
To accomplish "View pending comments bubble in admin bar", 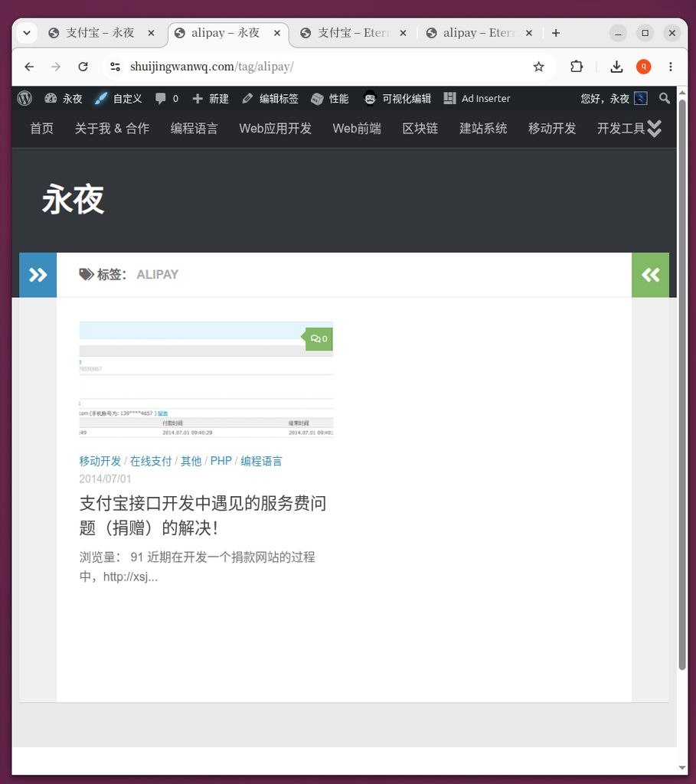I will (167, 99).
